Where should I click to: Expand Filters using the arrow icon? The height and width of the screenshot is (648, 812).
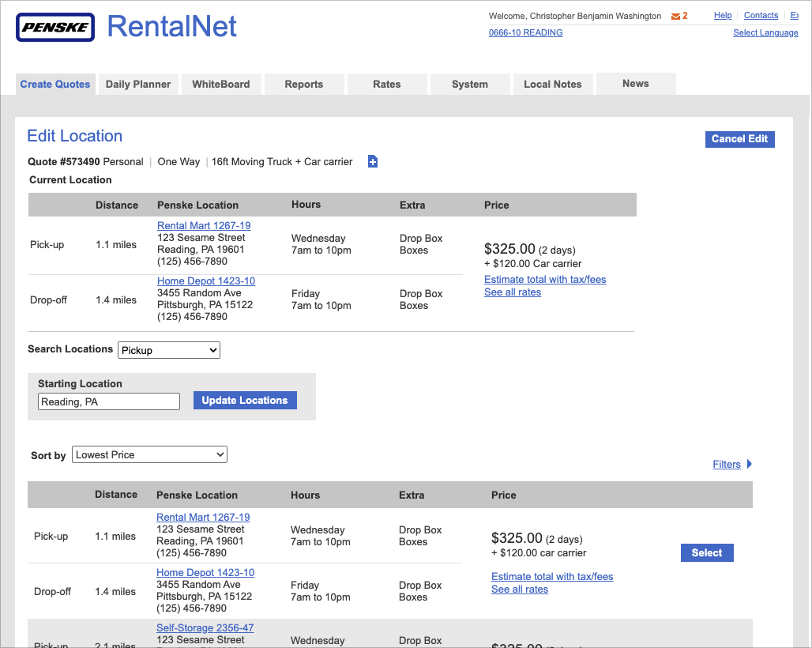point(750,464)
